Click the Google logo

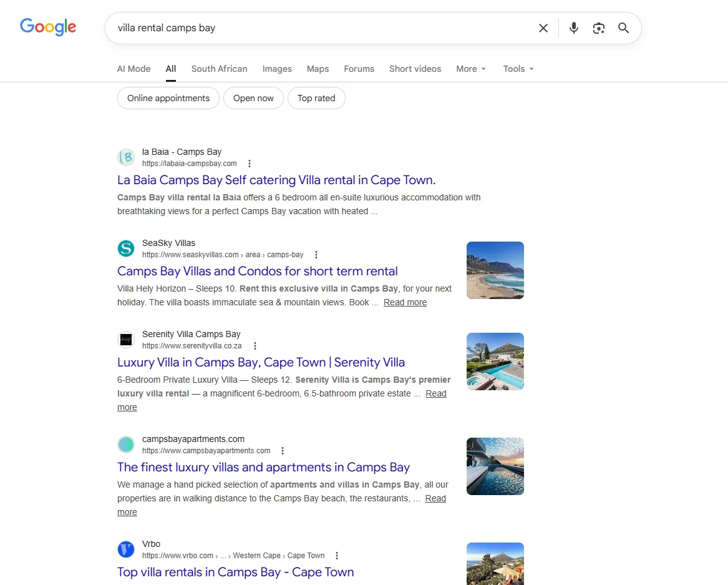[x=48, y=27]
